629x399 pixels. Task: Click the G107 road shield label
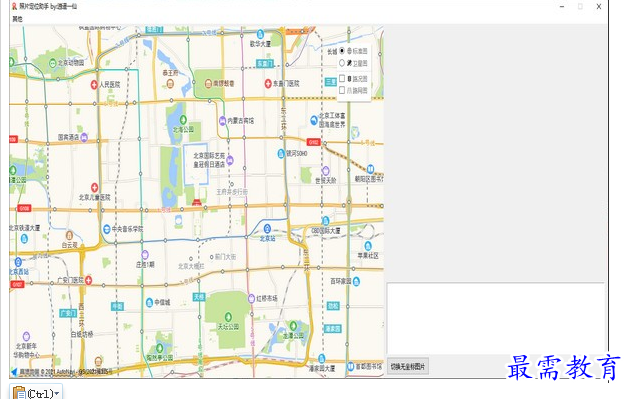[x=17, y=284]
